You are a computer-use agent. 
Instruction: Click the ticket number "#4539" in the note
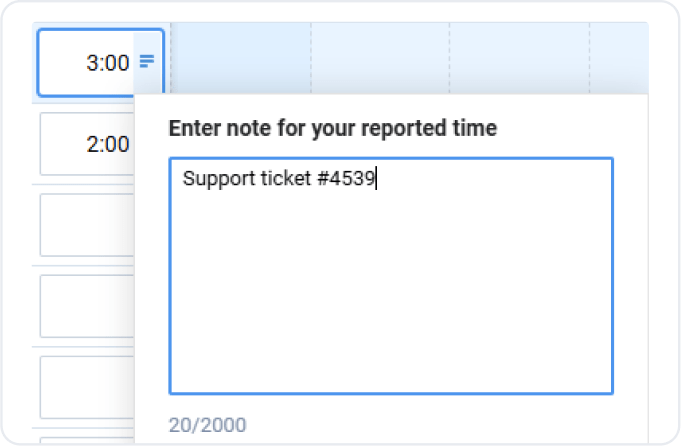(351, 180)
